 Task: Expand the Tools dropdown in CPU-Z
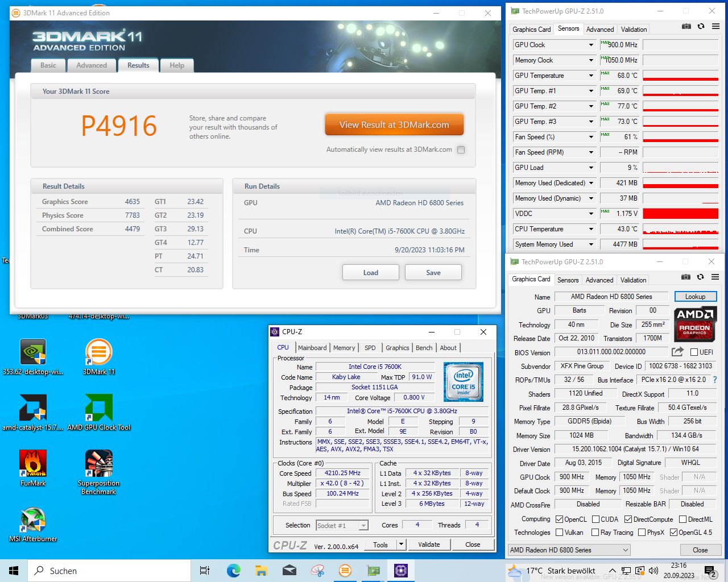click(401, 544)
